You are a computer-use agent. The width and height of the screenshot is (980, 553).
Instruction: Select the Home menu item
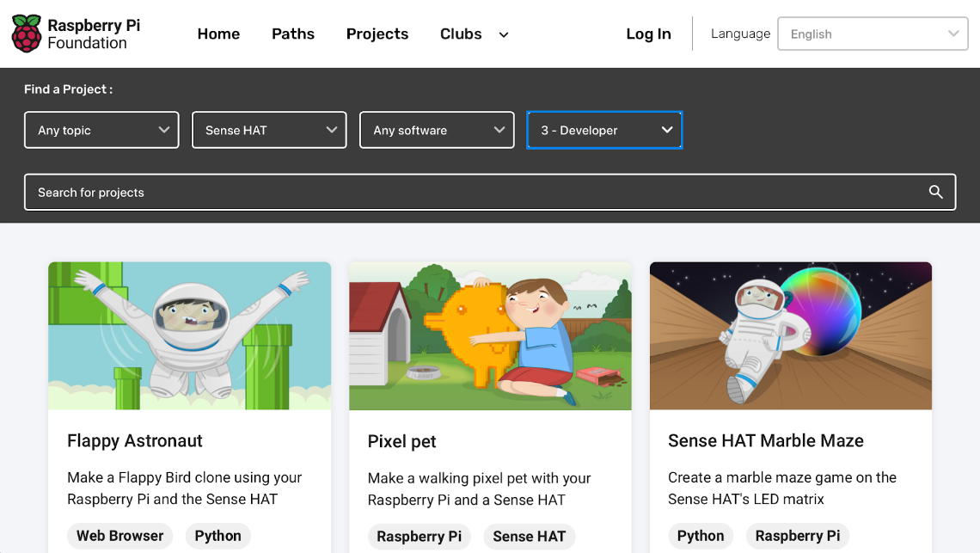pyautogui.click(x=218, y=34)
